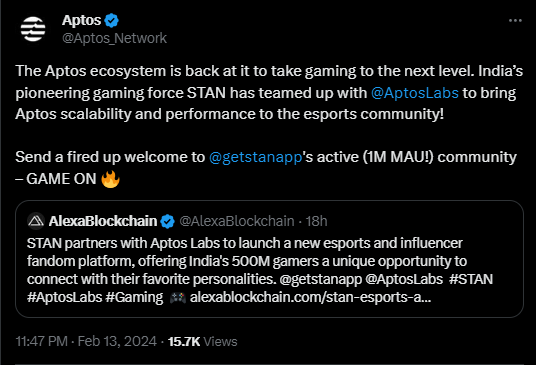Click the AlexaBlockchain avatar icon

[x=36, y=221]
